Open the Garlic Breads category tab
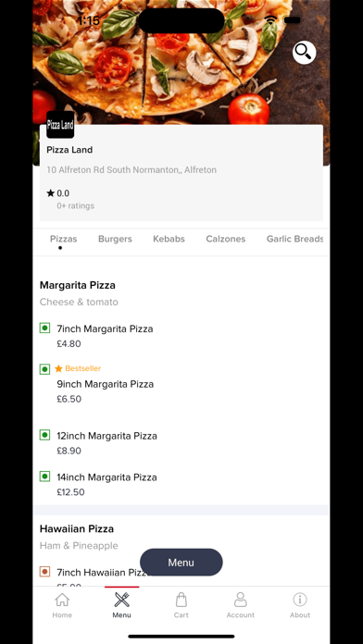The height and width of the screenshot is (644, 363). tap(294, 239)
